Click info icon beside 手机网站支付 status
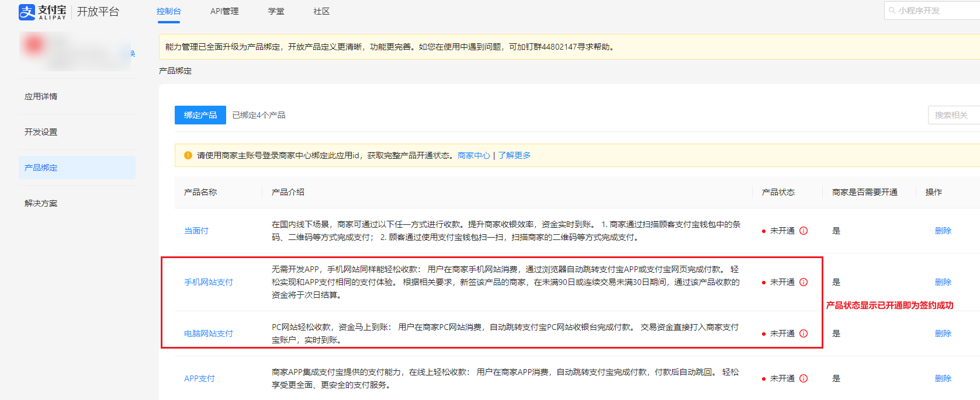The height and width of the screenshot is (400, 980). (804, 282)
